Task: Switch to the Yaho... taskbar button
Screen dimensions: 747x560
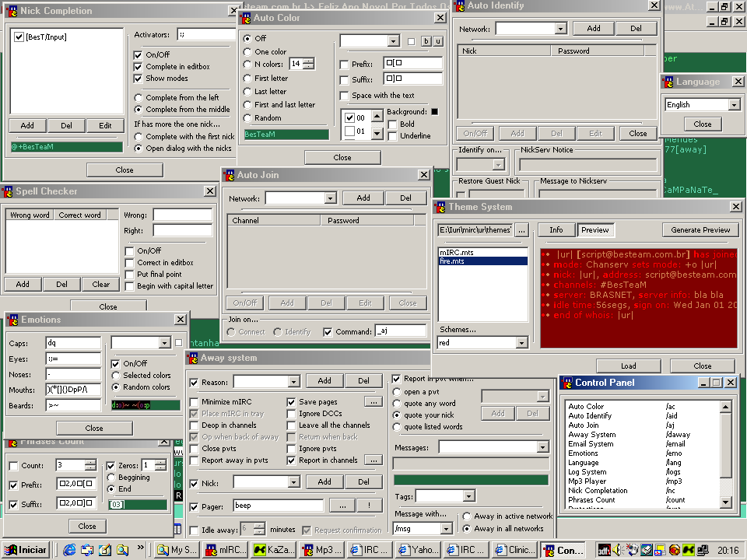Action: point(419,550)
